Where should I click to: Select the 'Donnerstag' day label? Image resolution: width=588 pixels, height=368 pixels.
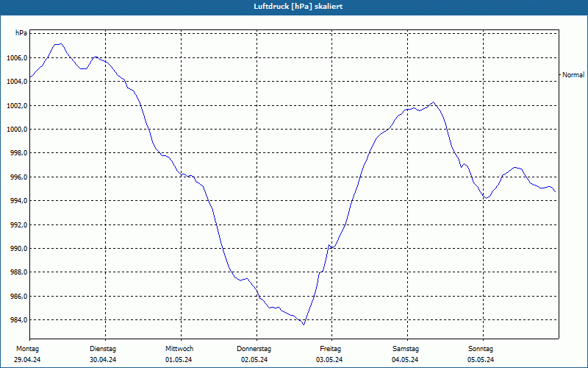coord(254,348)
